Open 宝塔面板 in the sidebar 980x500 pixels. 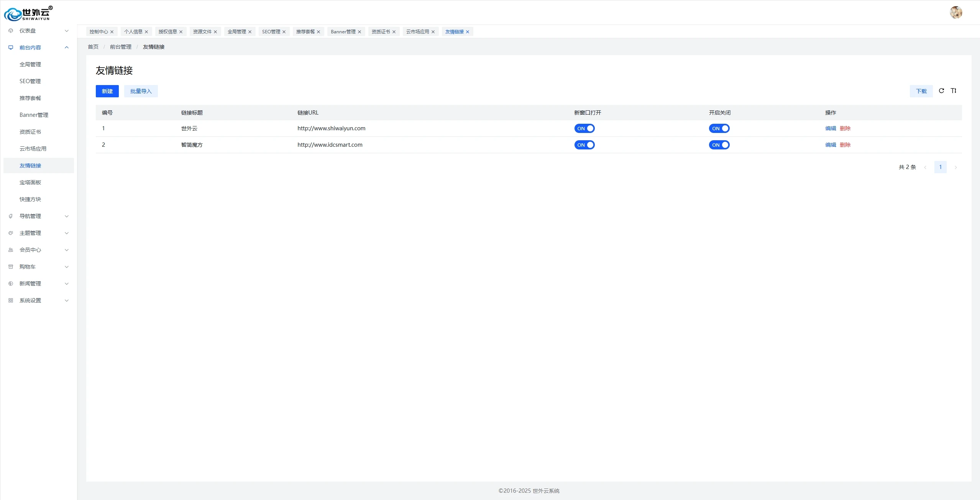(30, 182)
